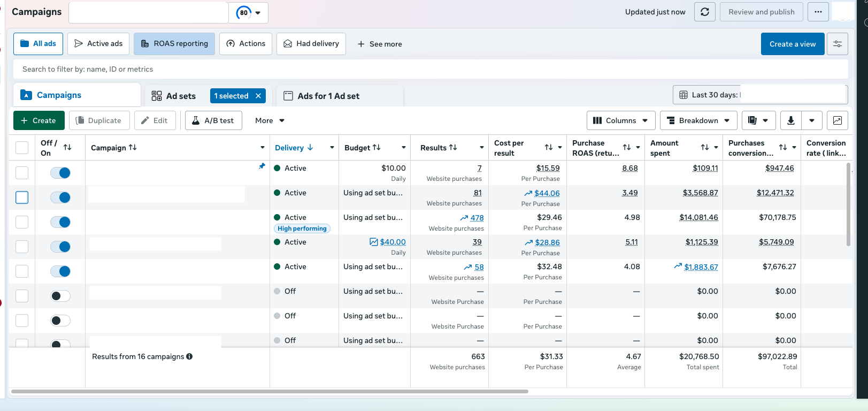Sort by Amount spent arrows

tap(705, 147)
